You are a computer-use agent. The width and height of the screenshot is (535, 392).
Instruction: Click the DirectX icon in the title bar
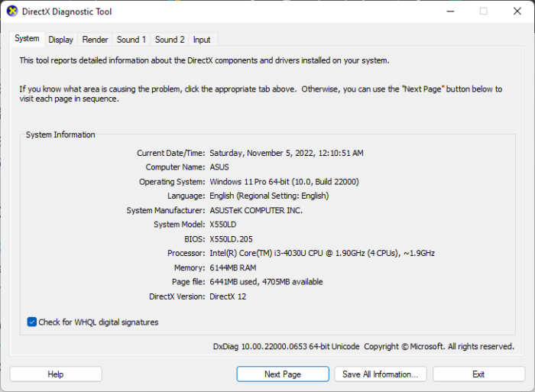tap(13, 11)
